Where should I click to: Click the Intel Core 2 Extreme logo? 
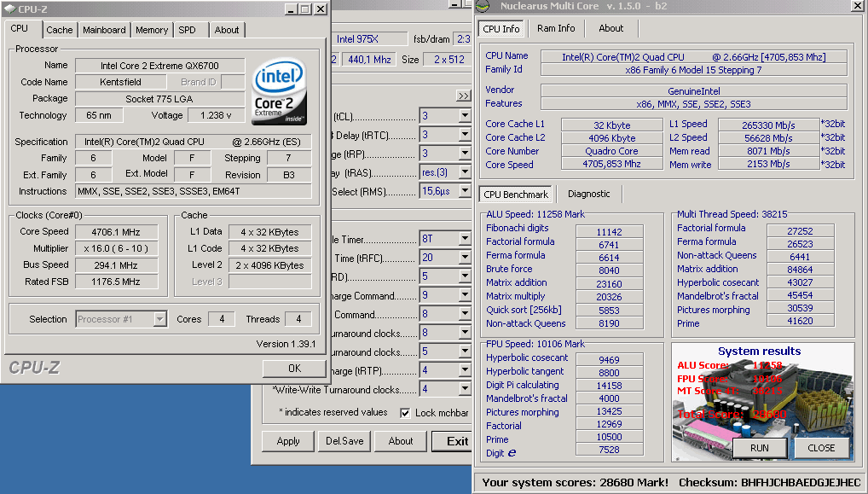pos(279,92)
